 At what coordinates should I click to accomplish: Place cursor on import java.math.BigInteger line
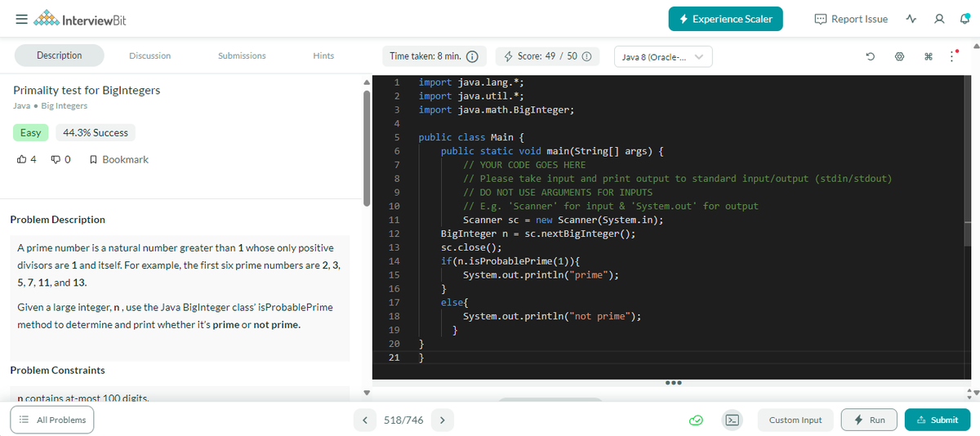point(497,109)
